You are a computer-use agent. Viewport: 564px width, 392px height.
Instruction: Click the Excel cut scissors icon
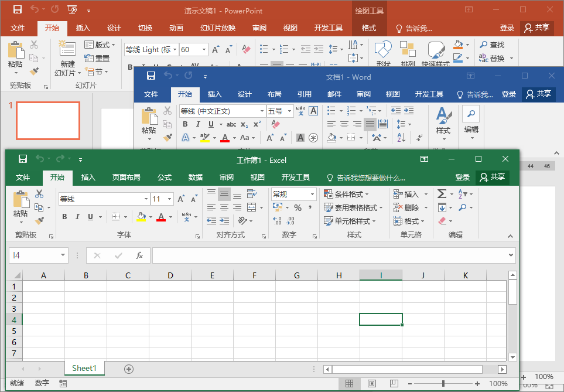tap(39, 194)
